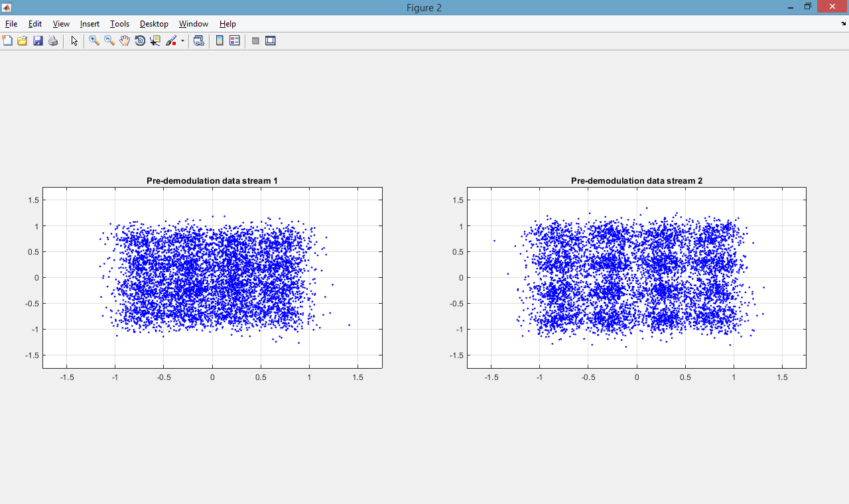Click the Show Plot Tools icon
Viewport: 849px width, 504px height.
(x=271, y=40)
